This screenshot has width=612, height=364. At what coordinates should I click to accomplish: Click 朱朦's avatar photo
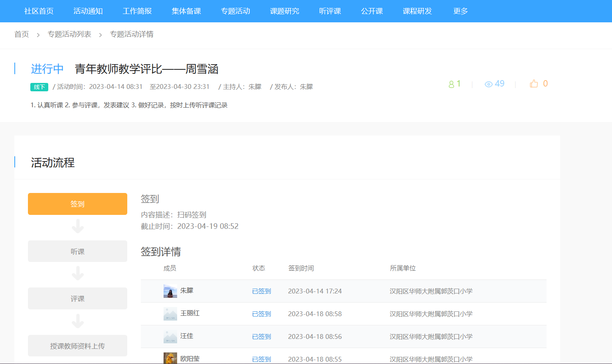click(170, 291)
